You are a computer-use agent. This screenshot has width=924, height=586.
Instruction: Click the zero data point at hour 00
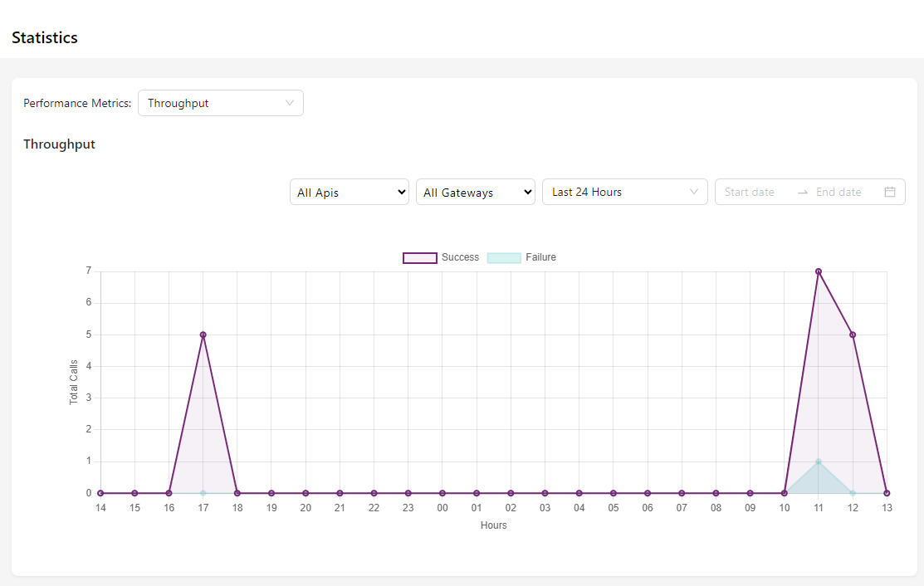[442, 493]
